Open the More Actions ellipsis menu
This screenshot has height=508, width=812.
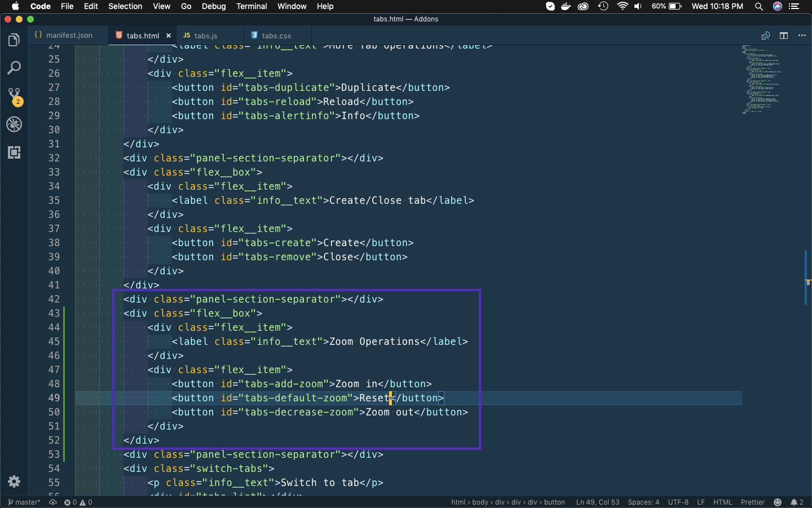pyautogui.click(x=802, y=36)
